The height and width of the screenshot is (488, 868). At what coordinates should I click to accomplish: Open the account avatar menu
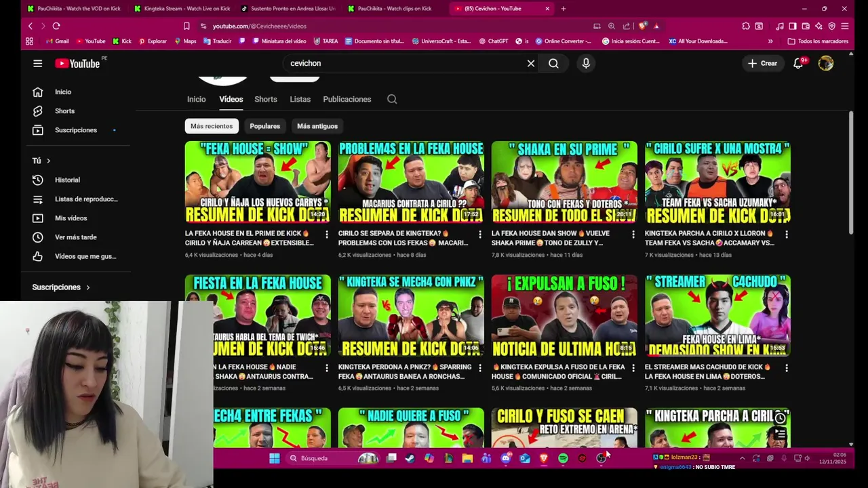pos(825,63)
